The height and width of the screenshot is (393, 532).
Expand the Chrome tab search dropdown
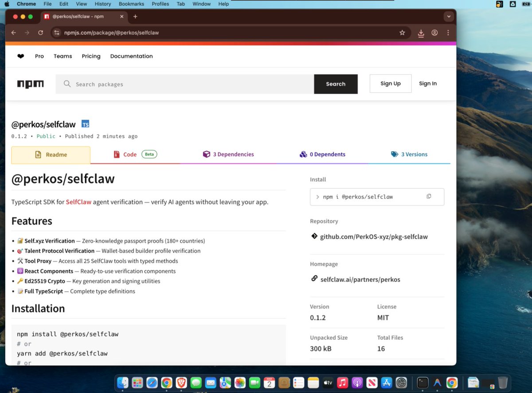pyautogui.click(x=449, y=16)
